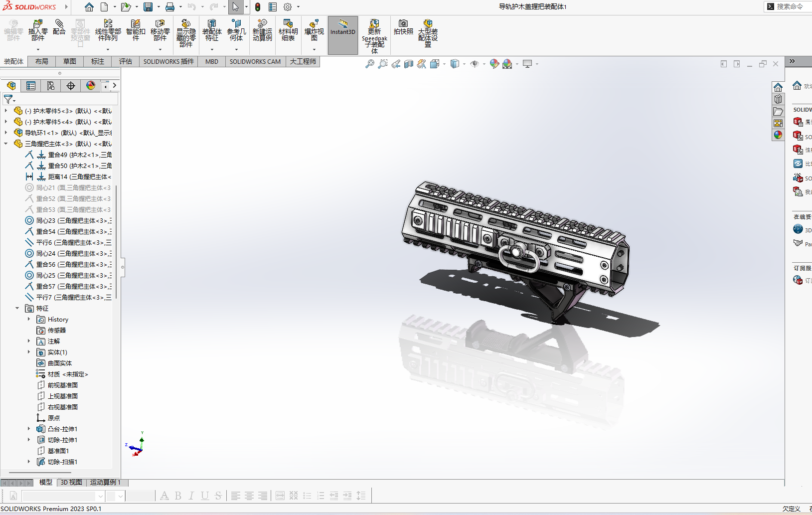Open the 3D 视图 bottom tab
This screenshot has width=812, height=515.
(x=71, y=482)
